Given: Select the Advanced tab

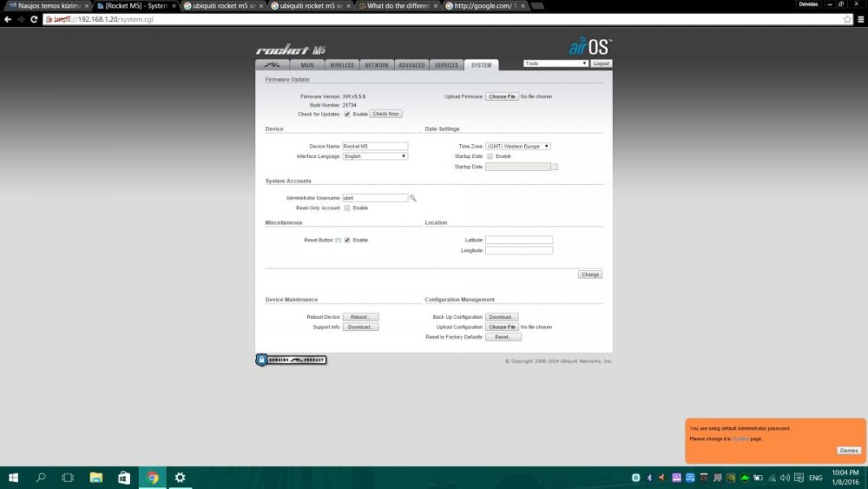Looking at the screenshot, I should [x=411, y=65].
